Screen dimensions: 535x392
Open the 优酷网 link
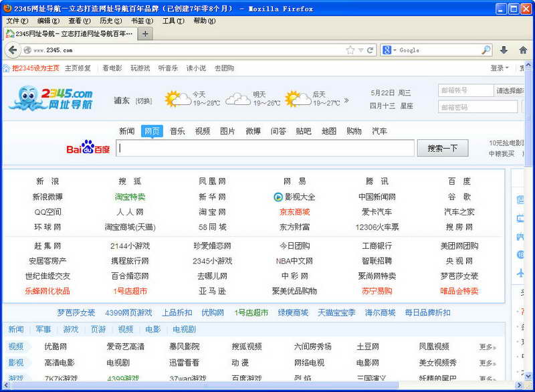(56, 347)
